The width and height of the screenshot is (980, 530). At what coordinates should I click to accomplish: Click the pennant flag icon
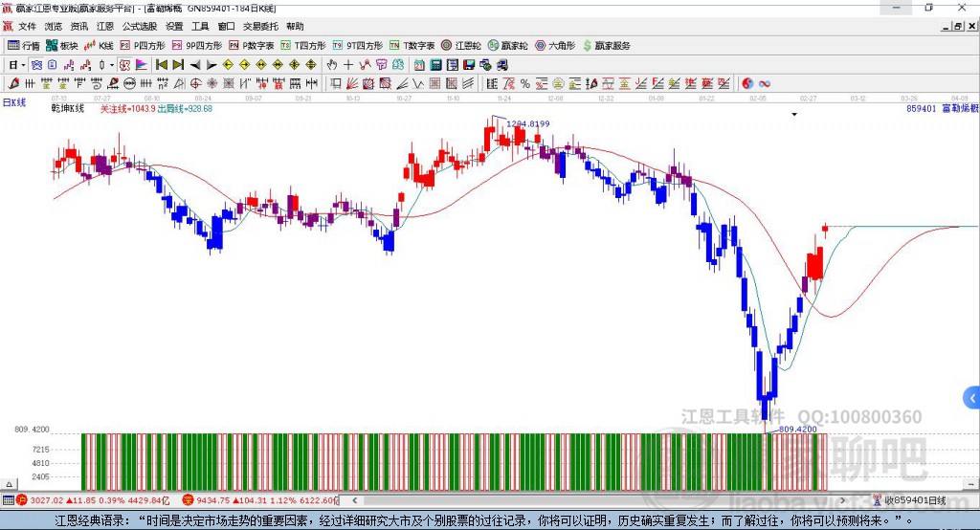point(142,65)
